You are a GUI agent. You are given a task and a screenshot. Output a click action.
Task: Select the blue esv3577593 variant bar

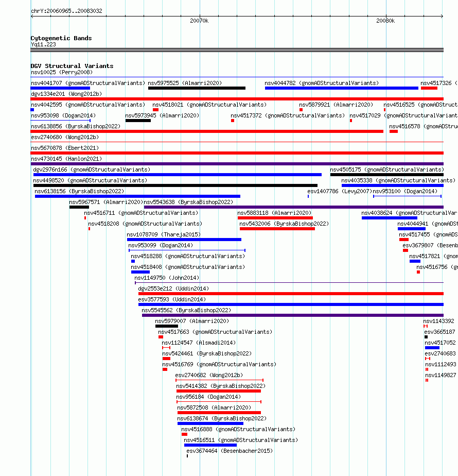point(291,304)
